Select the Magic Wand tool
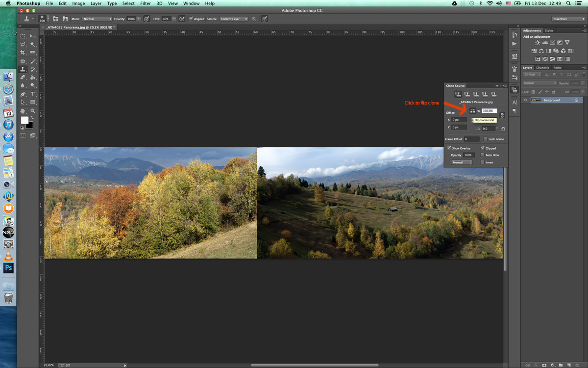This screenshot has height=368, width=588. tap(33, 44)
